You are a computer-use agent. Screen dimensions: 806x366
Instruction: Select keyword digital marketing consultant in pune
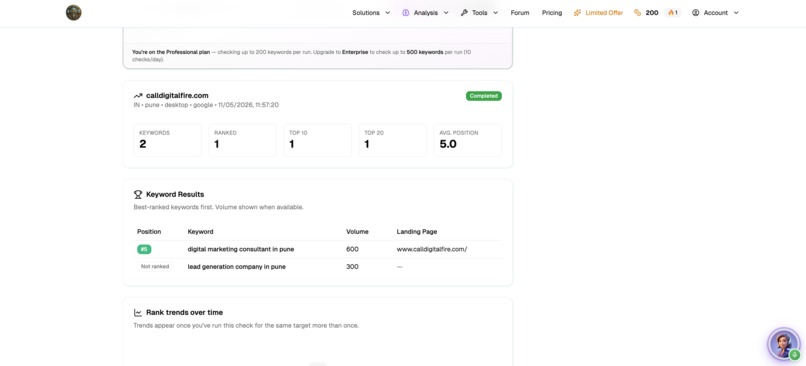241,249
